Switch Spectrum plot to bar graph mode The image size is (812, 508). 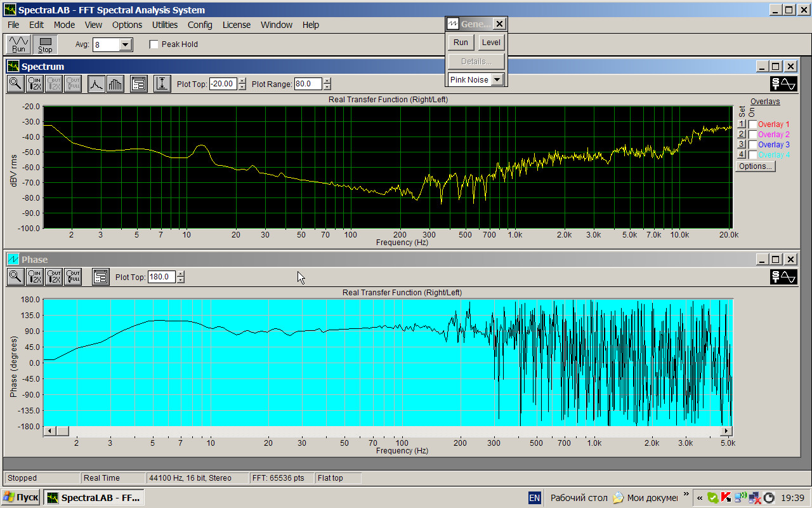115,84
